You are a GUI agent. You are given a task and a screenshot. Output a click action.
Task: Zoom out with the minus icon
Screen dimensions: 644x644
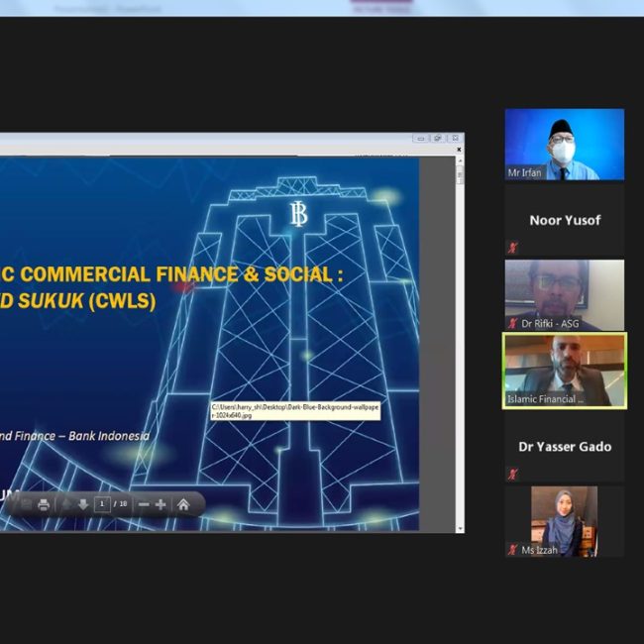144,504
